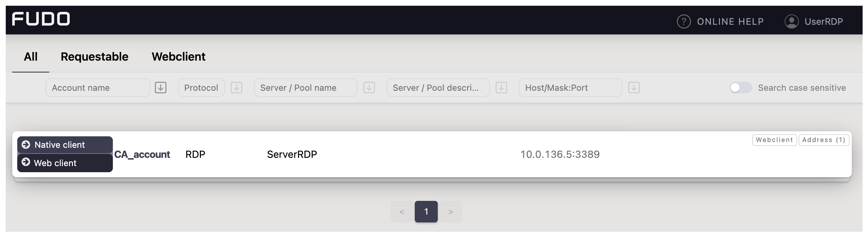868x240 pixels.
Task: Click the 10.0.136.5:3389 address
Action: pyautogui.click(x=560, y=154)
